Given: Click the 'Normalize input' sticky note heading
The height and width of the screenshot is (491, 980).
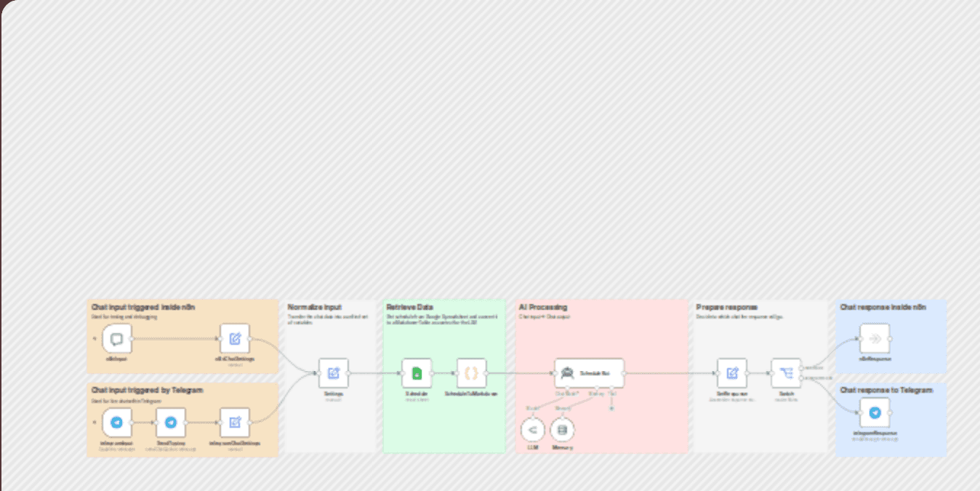Looking at the screenshot, I should tap(314, 307).
